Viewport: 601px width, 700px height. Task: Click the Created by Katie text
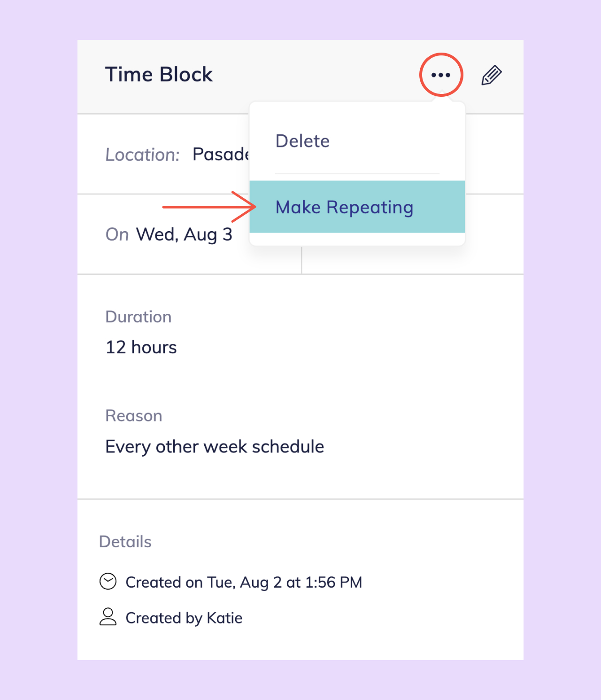(184, 618)
